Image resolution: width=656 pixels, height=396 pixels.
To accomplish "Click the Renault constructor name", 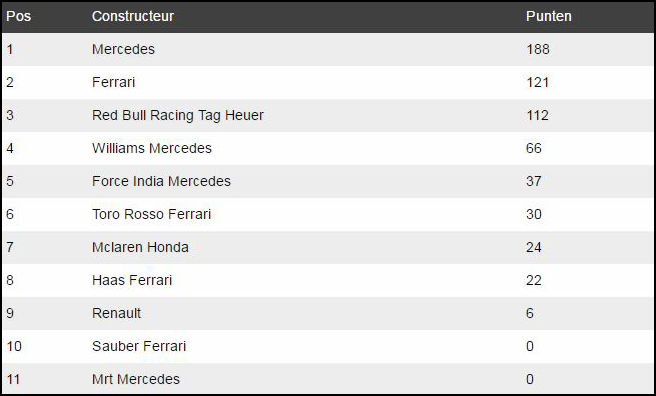I will (116, 314).
